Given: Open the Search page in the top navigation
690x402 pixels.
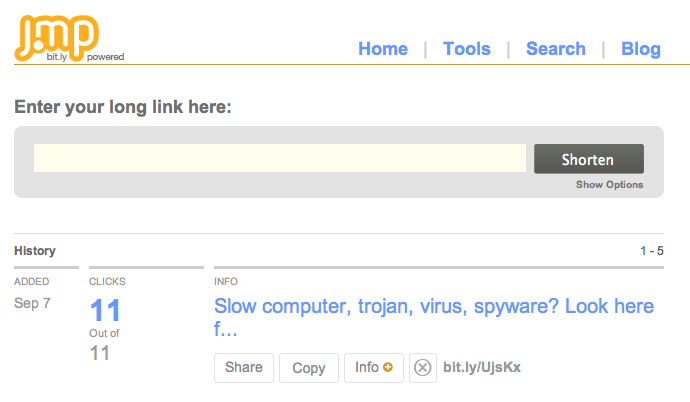Looking at the screenshot, I should [556, 48].
